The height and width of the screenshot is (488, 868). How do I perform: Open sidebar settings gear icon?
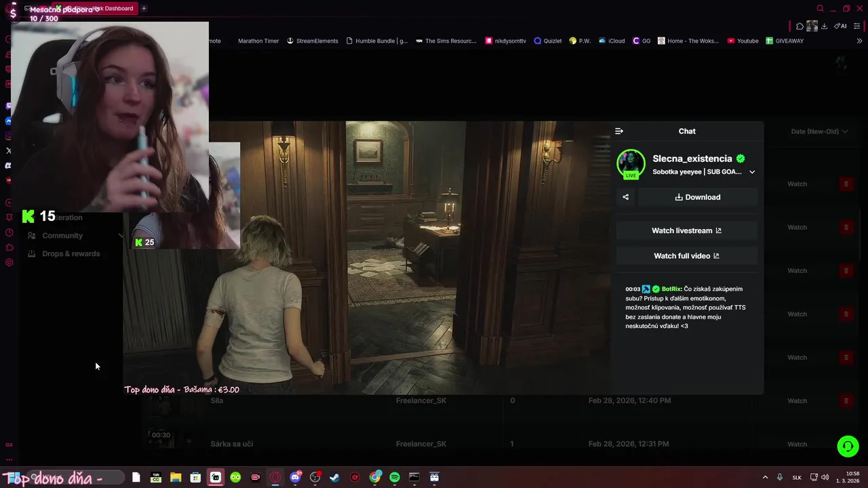coord(9,262)
